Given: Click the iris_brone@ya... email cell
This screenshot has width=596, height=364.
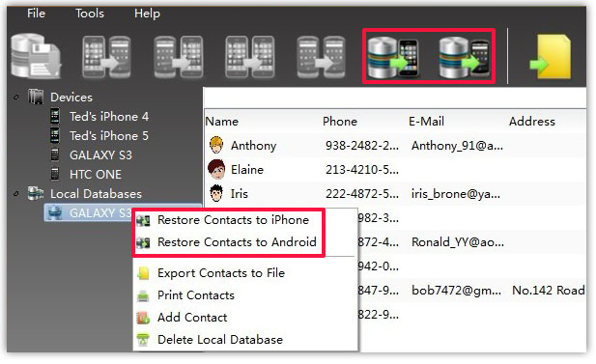Looking at the screenshot, I should pyautogui.click(x=456, y=194).
